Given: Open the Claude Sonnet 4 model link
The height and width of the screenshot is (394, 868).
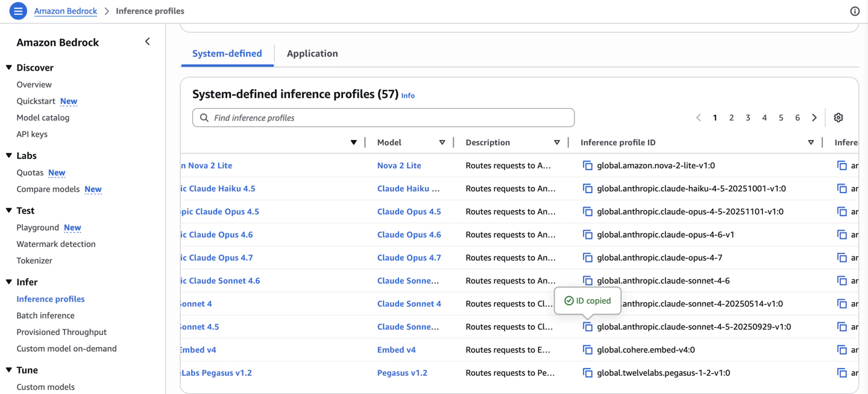Looking at the screenshot, I should click(409, 303).
